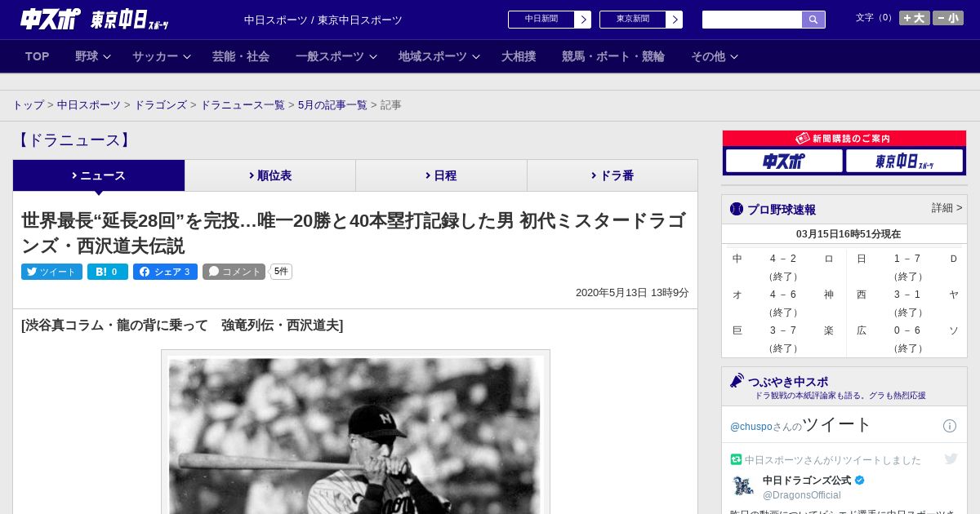Screen dimensions: 980x514
Task: Open the 競馬・ボート・競輪 menu item
Action: coord(613,56)
